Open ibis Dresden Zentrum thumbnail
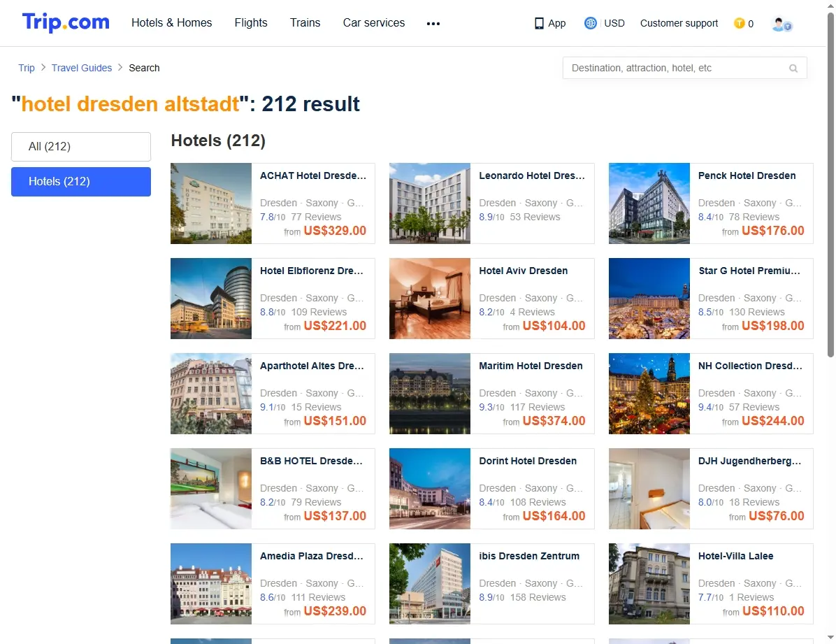 tap(430, 584)
